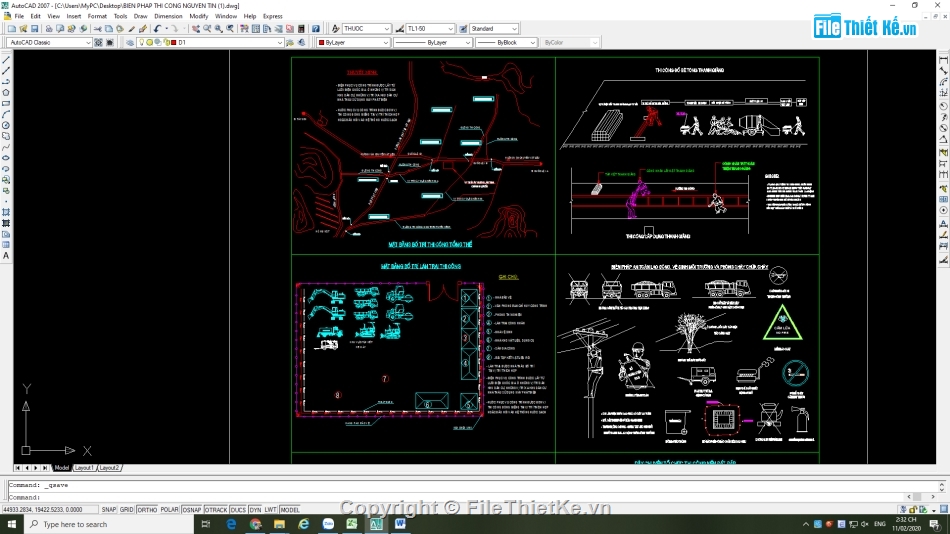Toggle GRID display in status bar

tap(126, 510)
